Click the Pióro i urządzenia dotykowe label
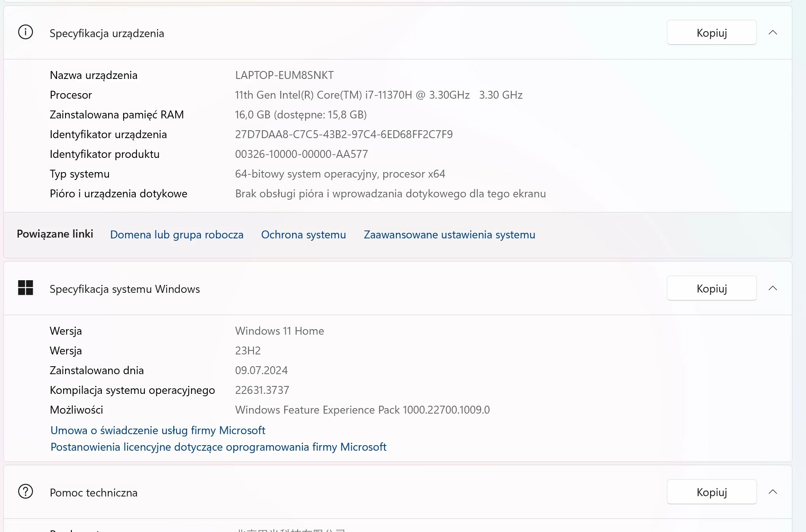Viewport: 806px width, 532px height. click(x=118, y=193)
